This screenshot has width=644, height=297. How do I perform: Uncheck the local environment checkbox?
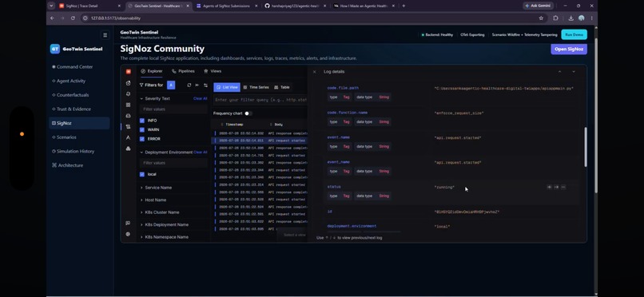tap(142, 174)
